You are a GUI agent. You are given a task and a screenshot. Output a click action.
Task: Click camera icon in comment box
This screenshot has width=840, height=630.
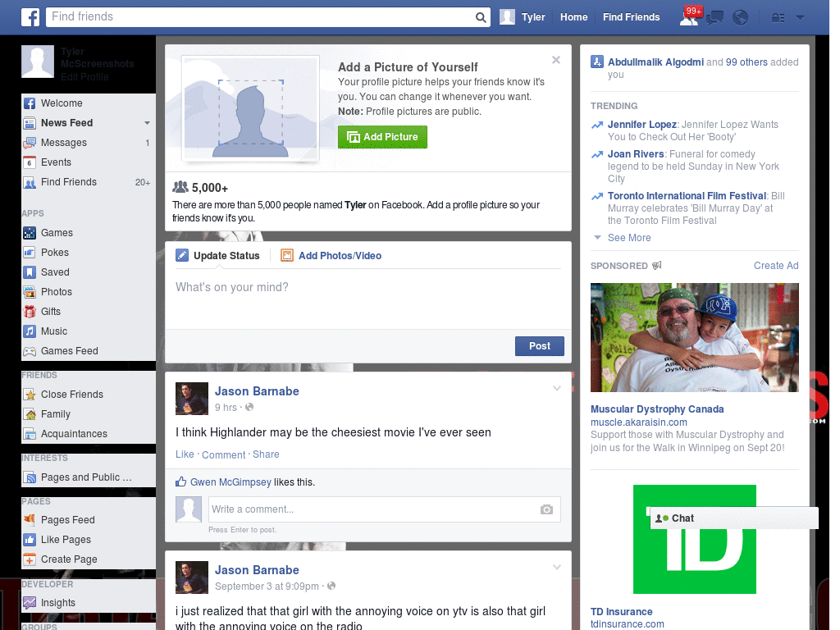tap(546, 509)
